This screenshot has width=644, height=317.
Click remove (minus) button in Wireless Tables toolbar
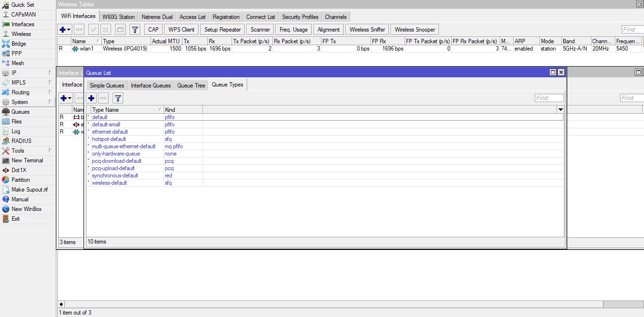click(x=79, y=30)
